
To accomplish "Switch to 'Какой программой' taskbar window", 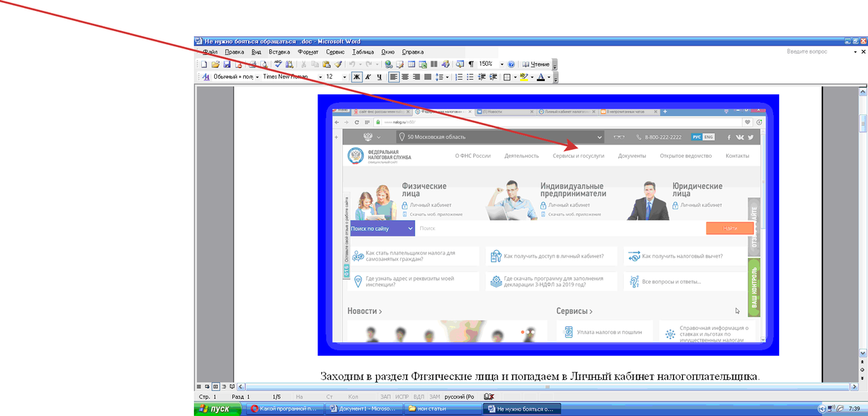I will (285, 409).
